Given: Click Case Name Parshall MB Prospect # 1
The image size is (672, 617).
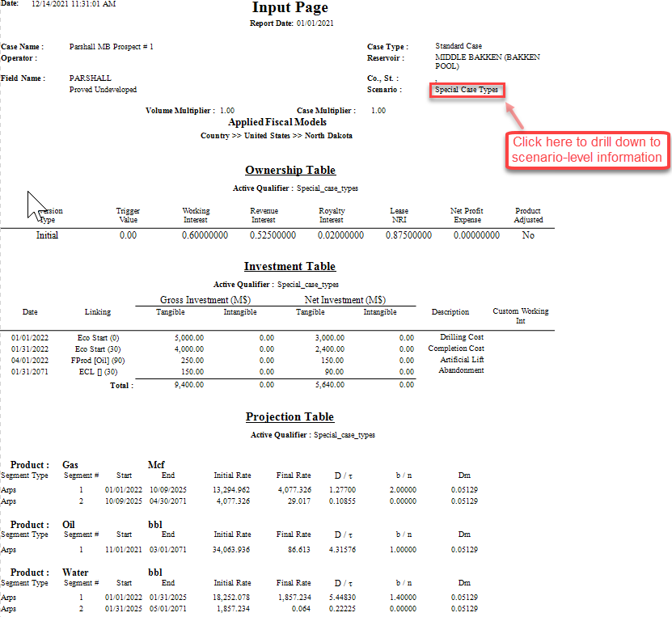Looking at the screenshot, I should (x=111, y=46).
